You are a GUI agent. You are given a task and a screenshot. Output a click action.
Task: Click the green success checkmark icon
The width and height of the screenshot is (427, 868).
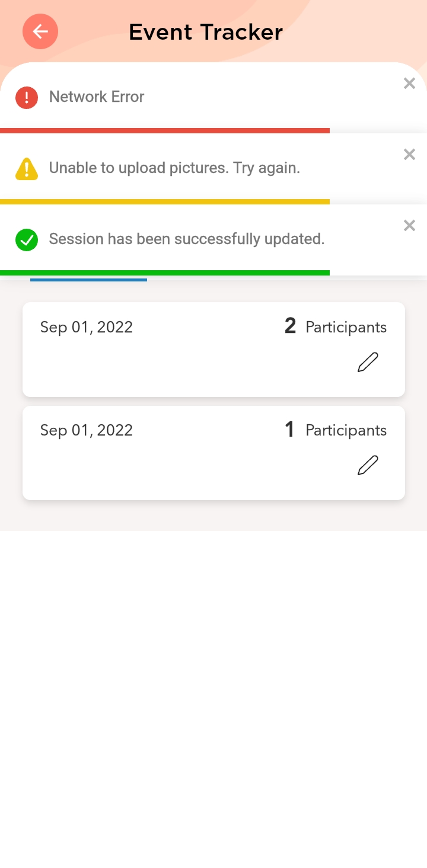point(27,239)
